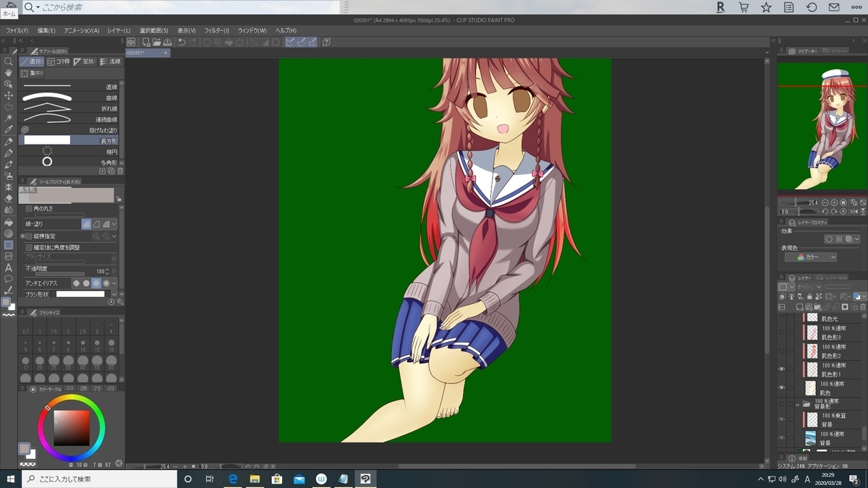Select the 直線 sub tool
The image size is (868, 488).
(x=69, y=87)
